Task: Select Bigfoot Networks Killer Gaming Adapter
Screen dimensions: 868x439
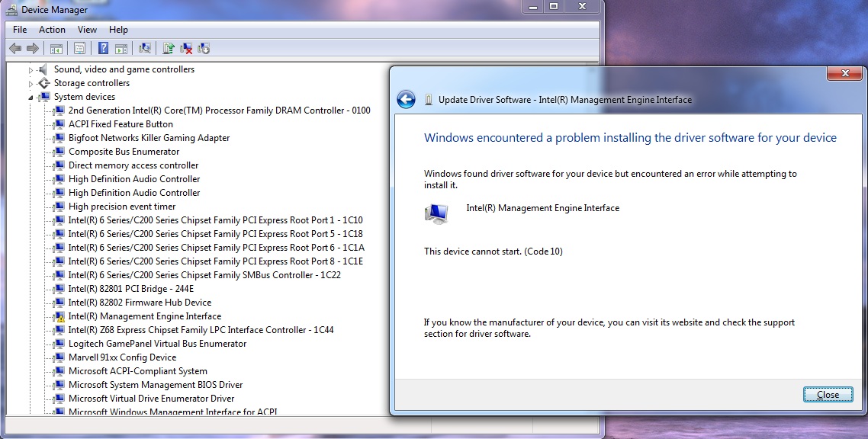Action: [x=149, y=138]
